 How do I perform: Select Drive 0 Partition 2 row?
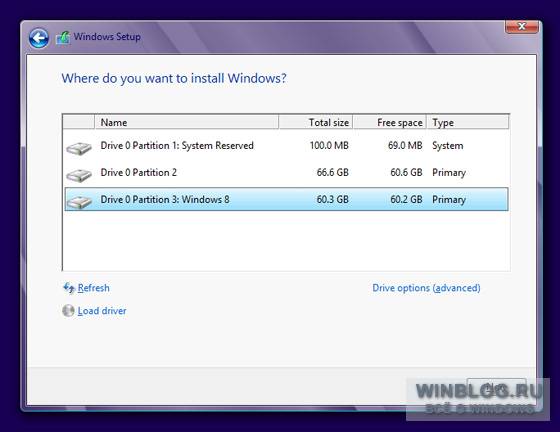(x=286, y=172)
